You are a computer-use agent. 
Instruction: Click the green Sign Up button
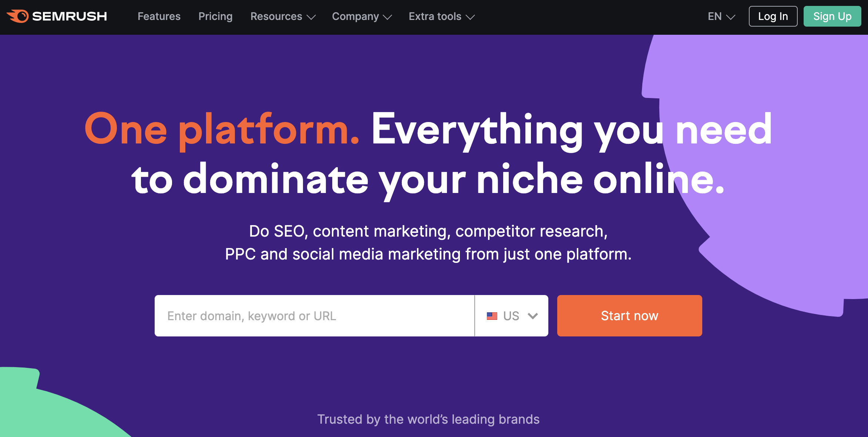[832, 16]
